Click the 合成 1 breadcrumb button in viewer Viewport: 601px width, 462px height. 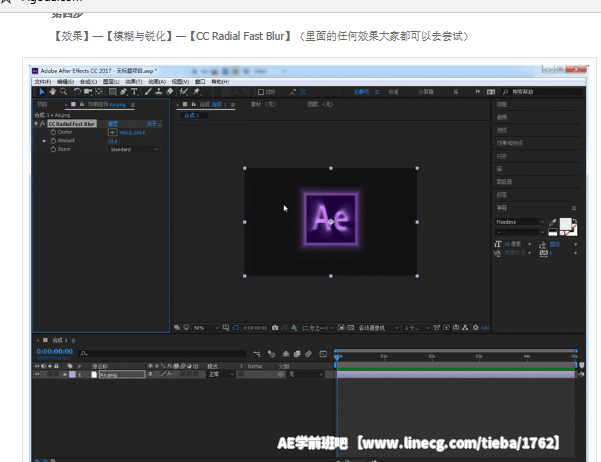click(192, 115)
